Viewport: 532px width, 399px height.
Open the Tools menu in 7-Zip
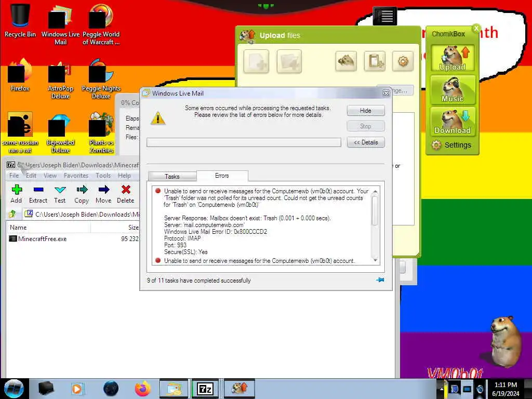click(103, 176)
